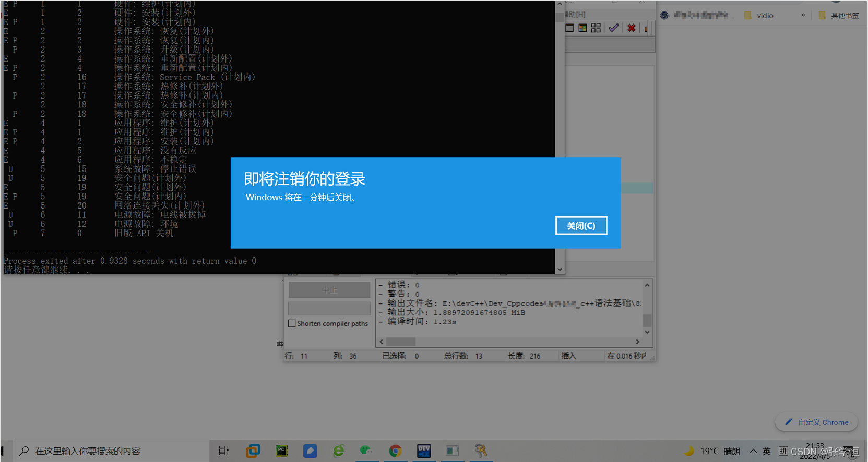
Task: Click the moon weather icon in the taskbar
Action: pos(689,451)
